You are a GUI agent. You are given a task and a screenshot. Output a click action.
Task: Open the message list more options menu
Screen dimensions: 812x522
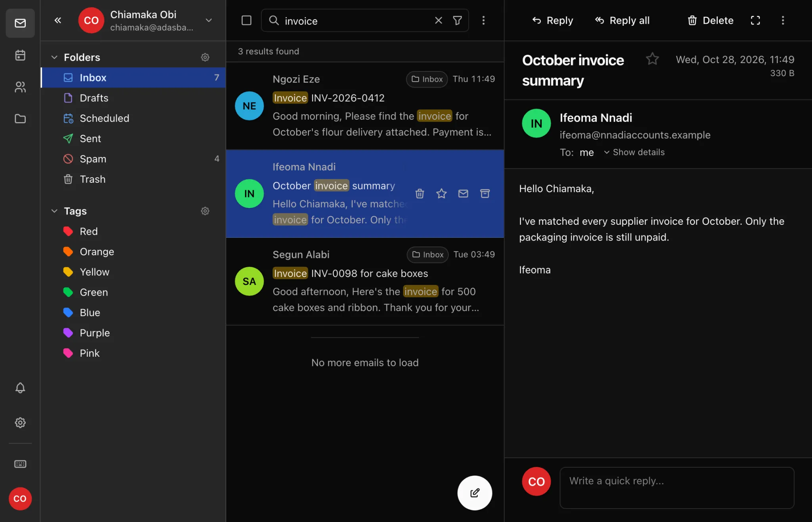click(x=483, y=20)
